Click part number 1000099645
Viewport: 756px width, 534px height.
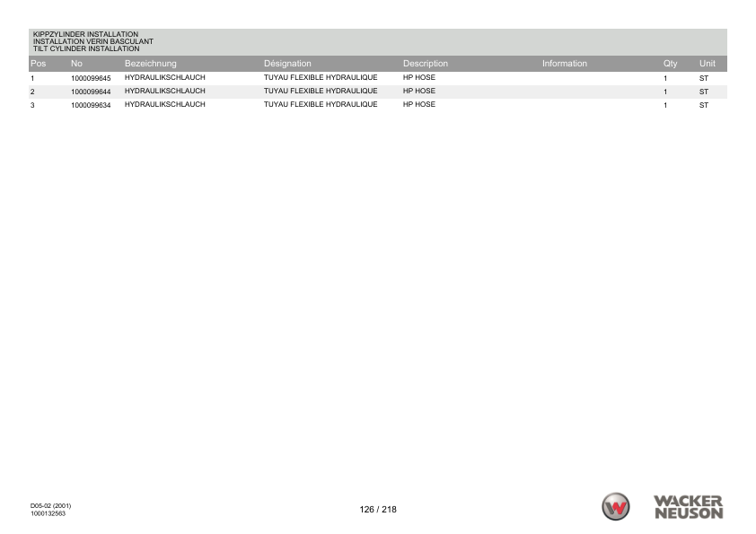[x=91, y=79]
